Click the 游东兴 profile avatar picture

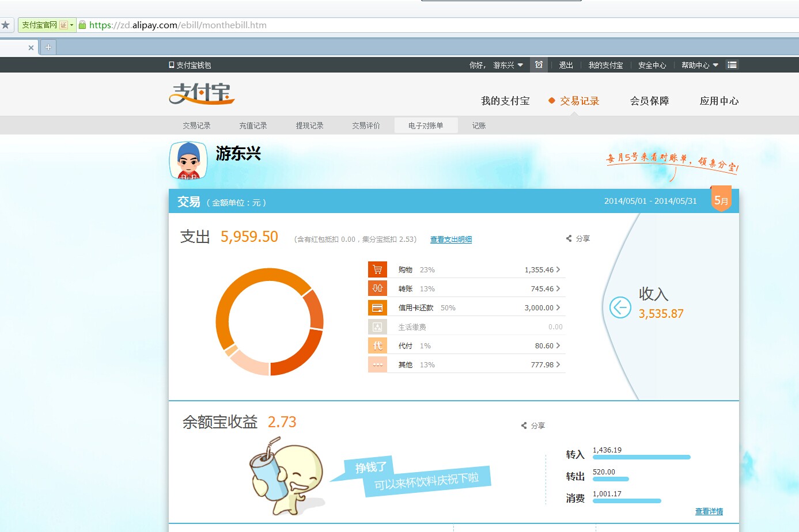[188, 160]
